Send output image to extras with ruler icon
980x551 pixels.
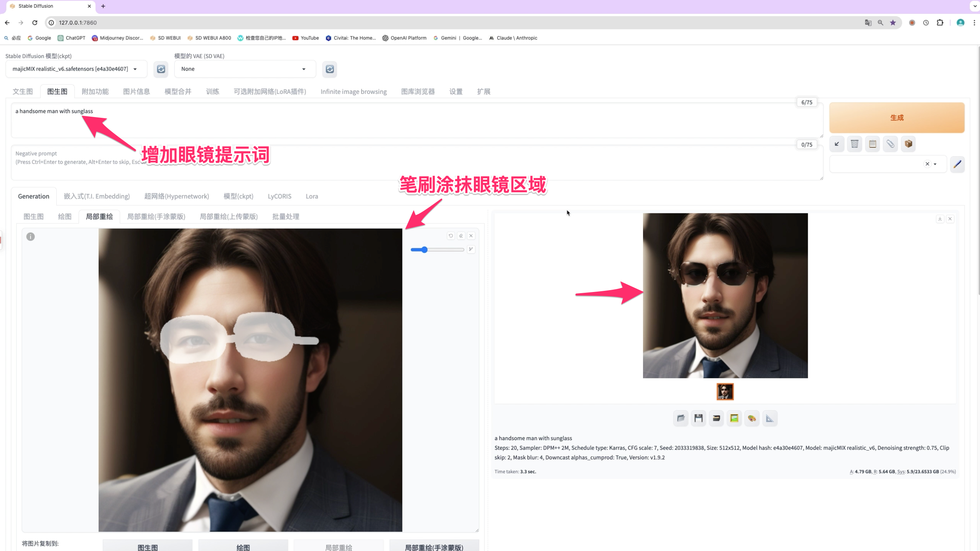click(x=770, y=418)
